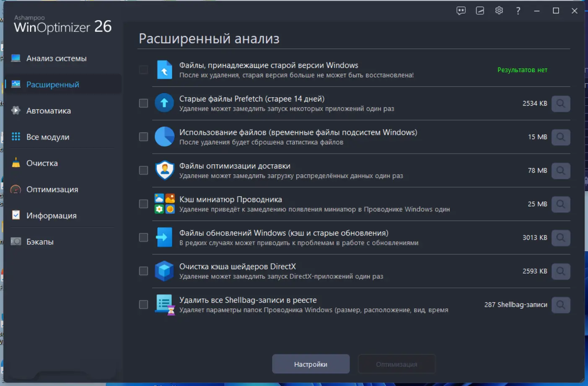The width and height of the screenshot is (588, 386).
Task: Open the feedback chat icon in title bar
Action: 461,11
